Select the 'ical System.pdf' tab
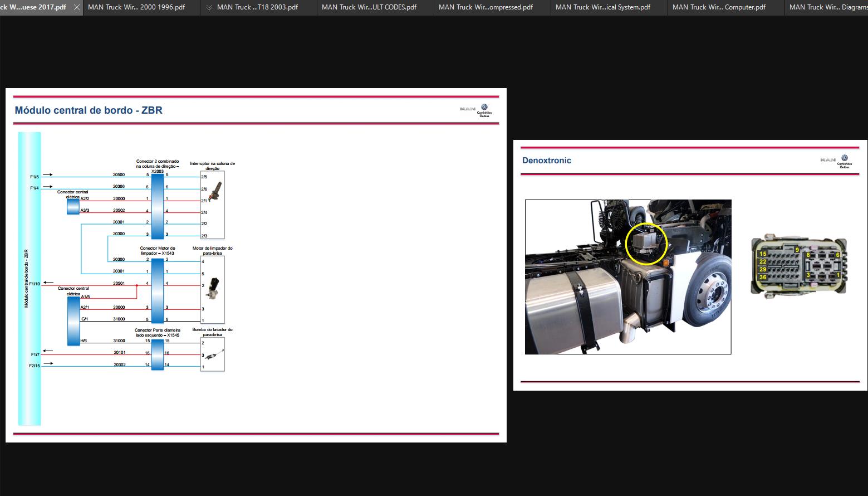This screenshot has height=496, width=868. coord(609,7)
